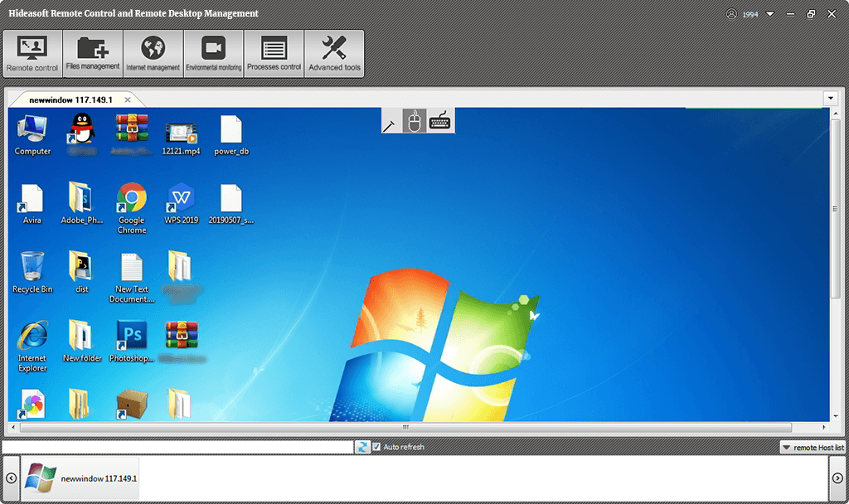Open Processes control
The height and width of the screenshot is (504, 849).
click(x=274, y=54)
